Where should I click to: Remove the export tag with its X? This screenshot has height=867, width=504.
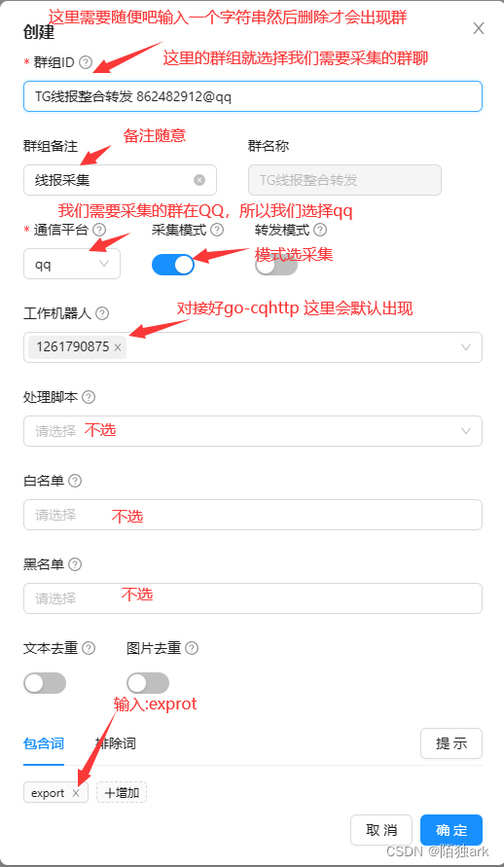76,793
